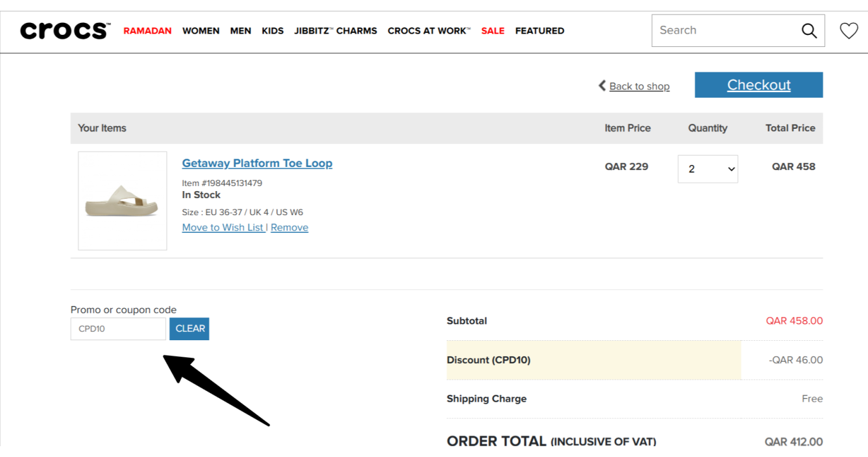Viewport: 868px width, 457px height.
Task: Click the discount amount -QAR 46.00
Action: (x=796, y=360)
